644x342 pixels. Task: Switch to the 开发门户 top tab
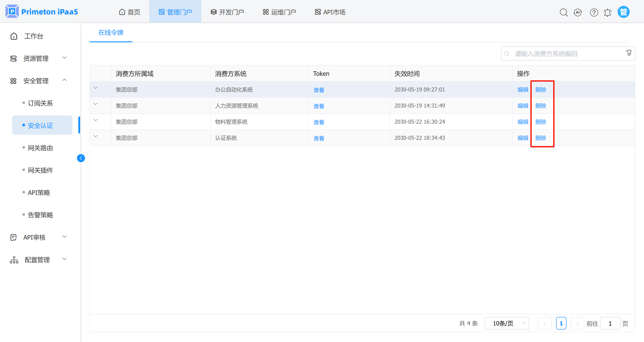[227, 12]
